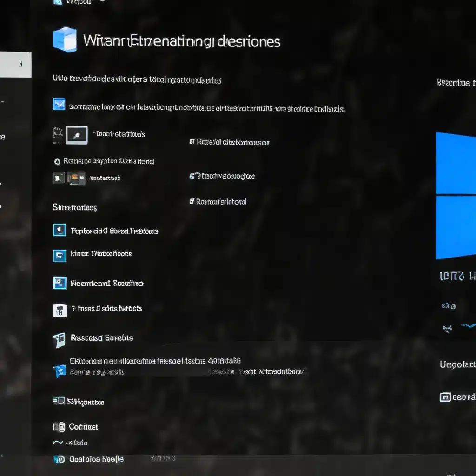Viewport: 476px width, 476px height.
Task: Click the wave icon above the bottom bar
Action: (x=58, y=443)
